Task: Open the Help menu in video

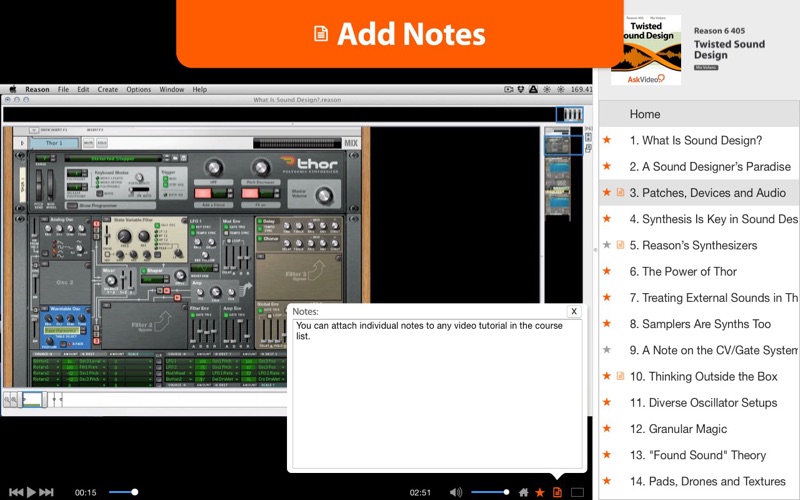Action: pyautogui.click(x=199, y=89)
